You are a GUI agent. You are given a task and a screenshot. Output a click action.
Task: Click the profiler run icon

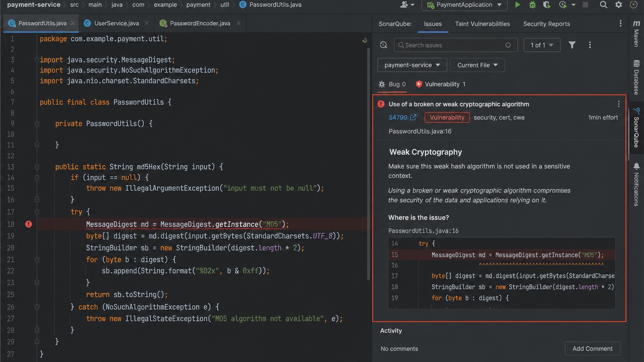[x=563, y=5]
